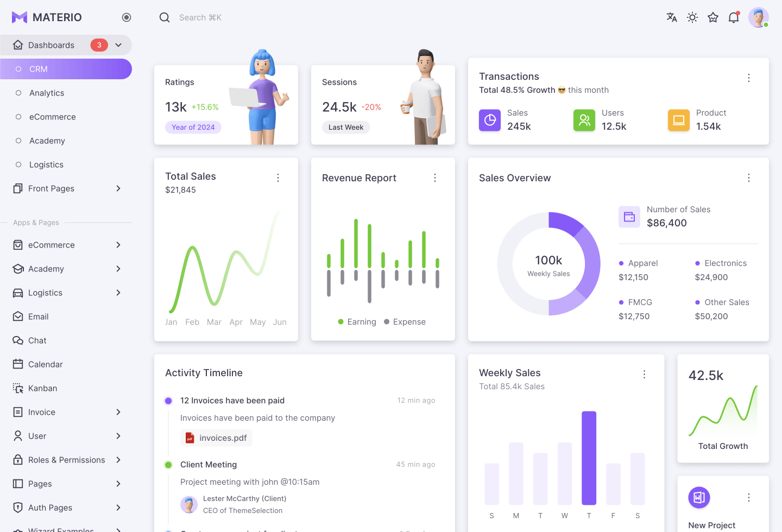Click the Dashboards home icon
The height and width of the screenshot is (532, 782).
18,45
